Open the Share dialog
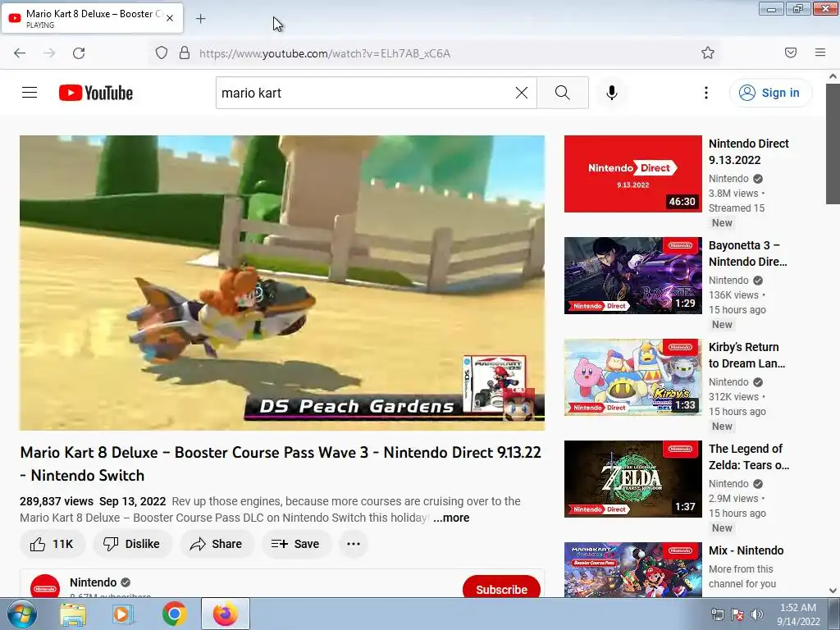This screenshot has height=630, width=840. pos(217,544)
